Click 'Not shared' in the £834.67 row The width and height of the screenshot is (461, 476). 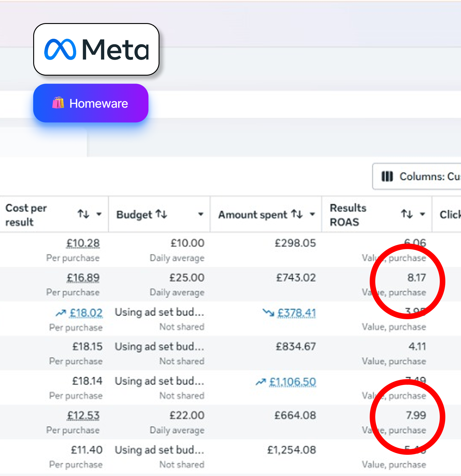pos(182,361)
